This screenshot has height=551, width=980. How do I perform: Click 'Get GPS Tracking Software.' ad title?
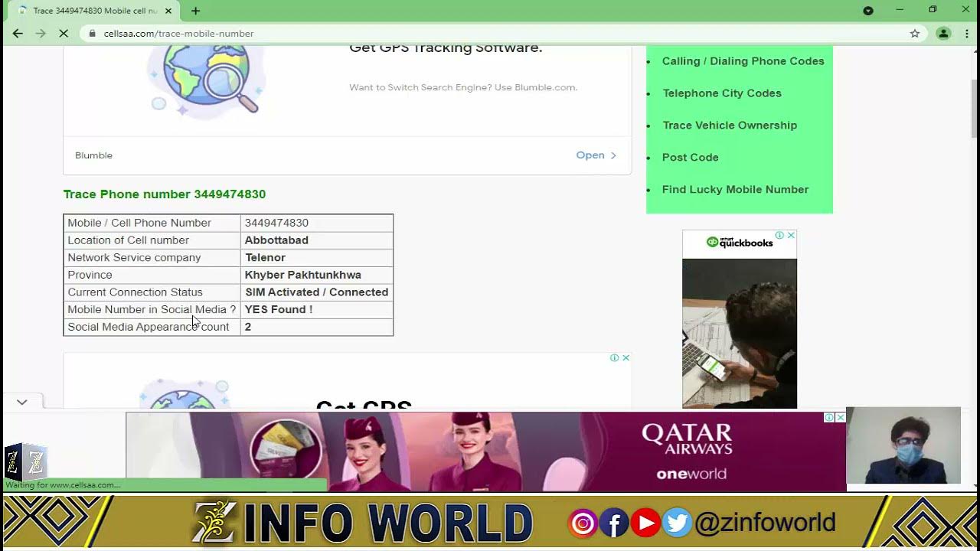click(x=446, y=48)
